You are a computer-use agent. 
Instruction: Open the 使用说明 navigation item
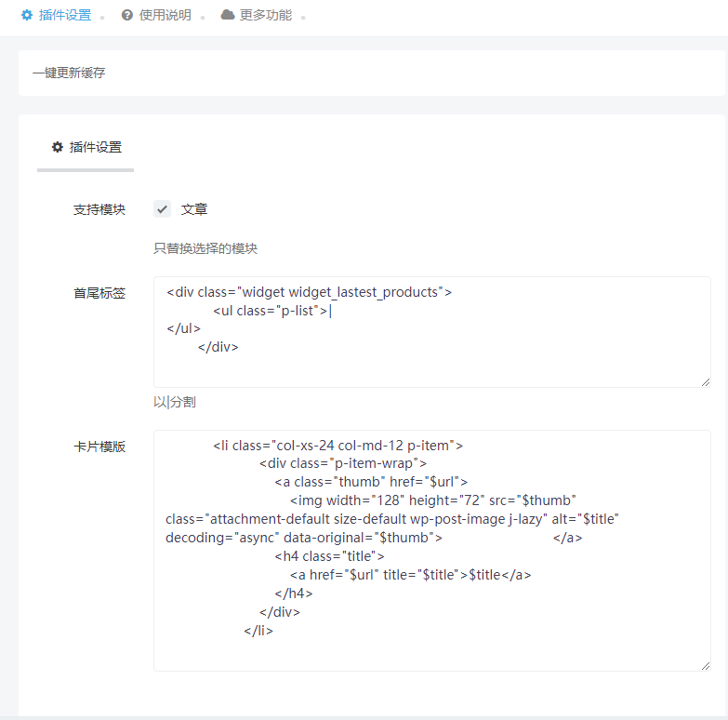[x=165, y=15]
